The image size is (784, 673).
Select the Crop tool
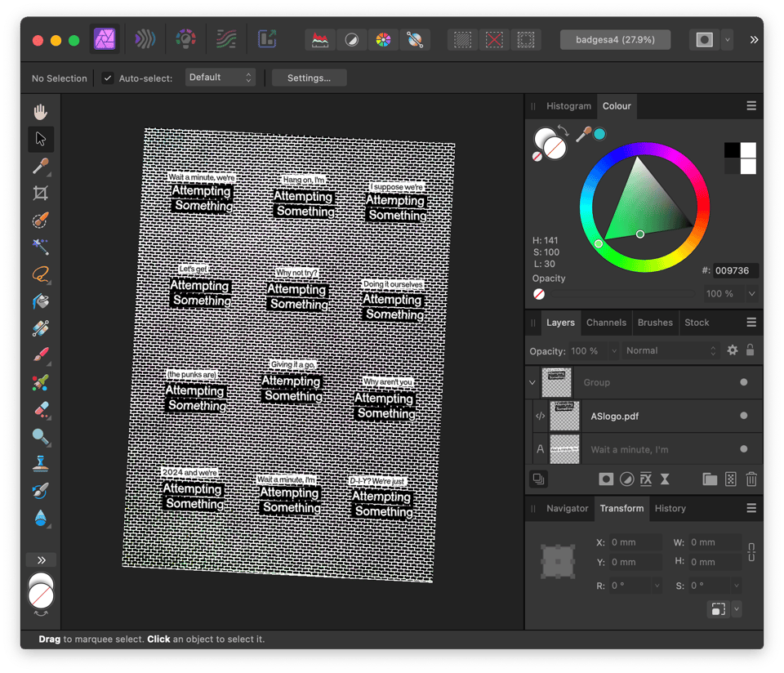(x=40, y=194)
